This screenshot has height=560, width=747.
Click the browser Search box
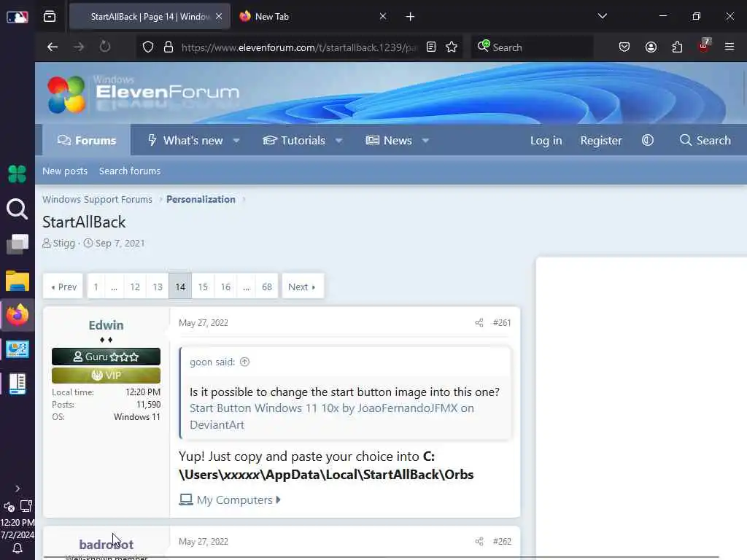coord(533,47)
